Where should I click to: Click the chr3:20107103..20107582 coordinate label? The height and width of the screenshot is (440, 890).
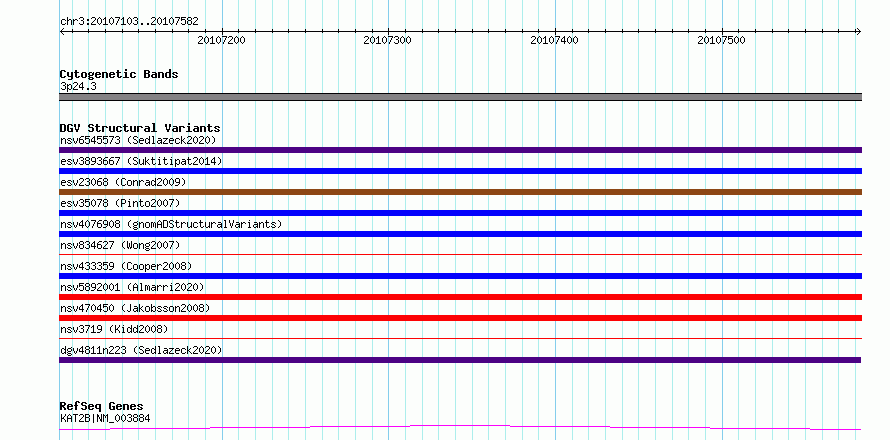click(129, 21)
